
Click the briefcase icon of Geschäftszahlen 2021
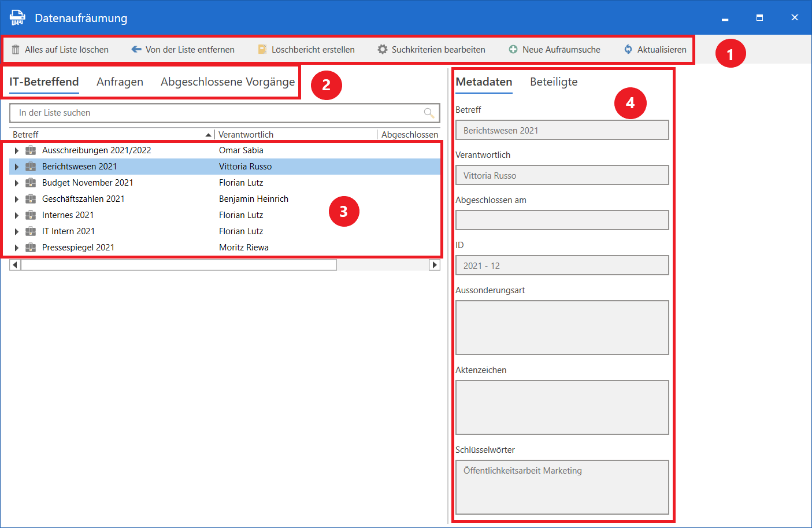point(31,199)
